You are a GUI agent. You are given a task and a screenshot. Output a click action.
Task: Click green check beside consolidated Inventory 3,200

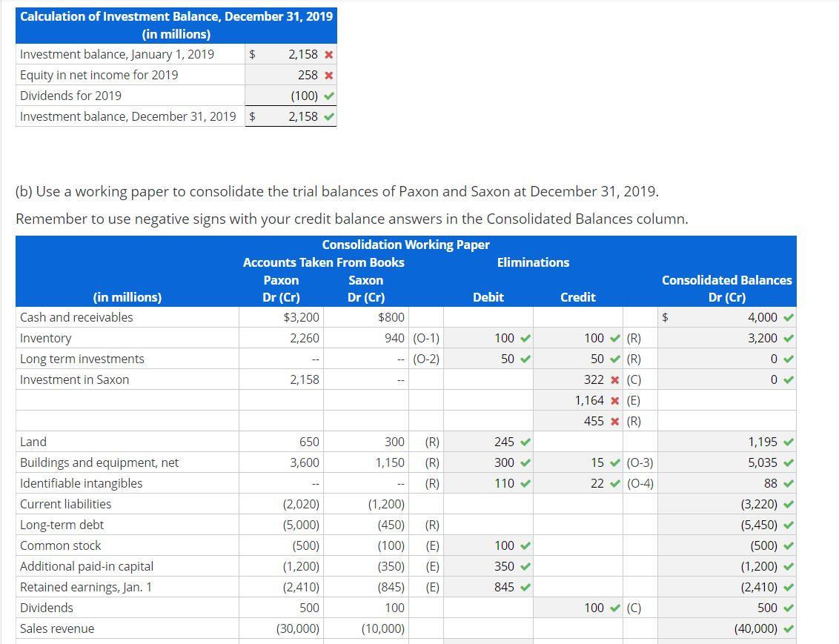point(788,339)
